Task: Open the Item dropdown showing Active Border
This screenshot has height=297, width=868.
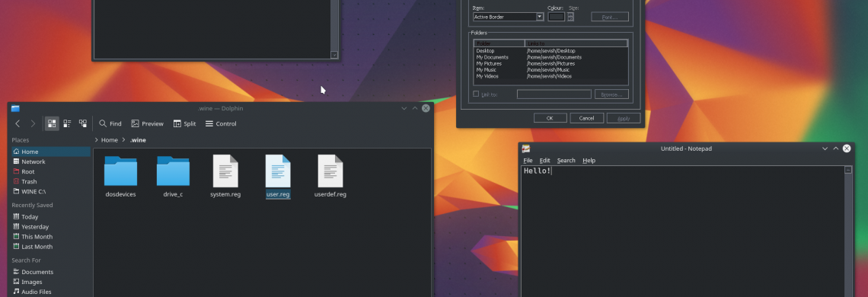Action: [508, 17]
